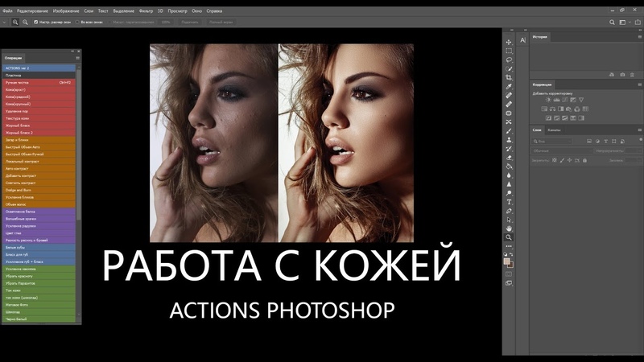Image resolution: width=644 pixels, height=362 pixels.
Task: Select the Quick Selection tool
Action: [x=509, y=69]
